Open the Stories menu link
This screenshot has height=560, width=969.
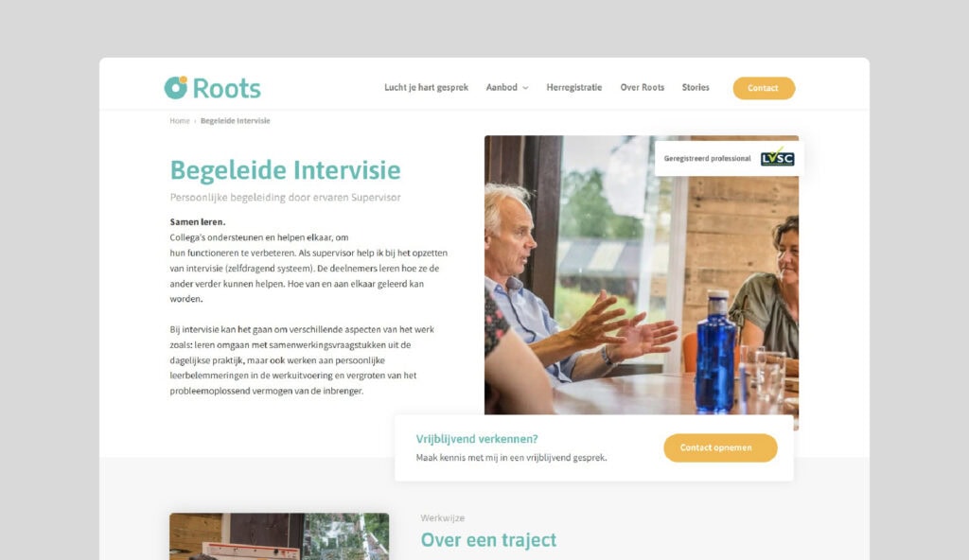[696, 87]
